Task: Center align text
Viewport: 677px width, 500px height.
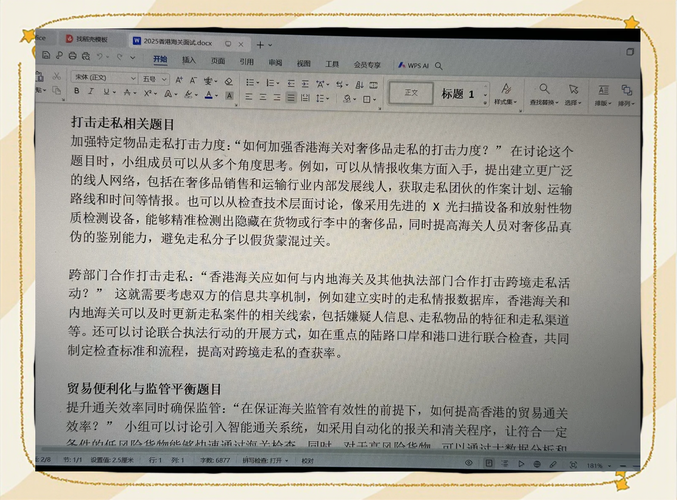Action: (x=263, y=97)
